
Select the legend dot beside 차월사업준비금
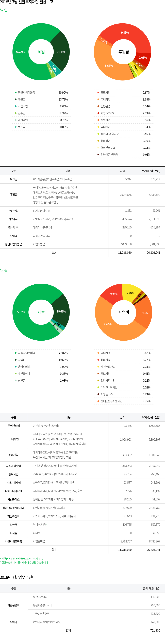pyautogui.click(x=15, y=353)
